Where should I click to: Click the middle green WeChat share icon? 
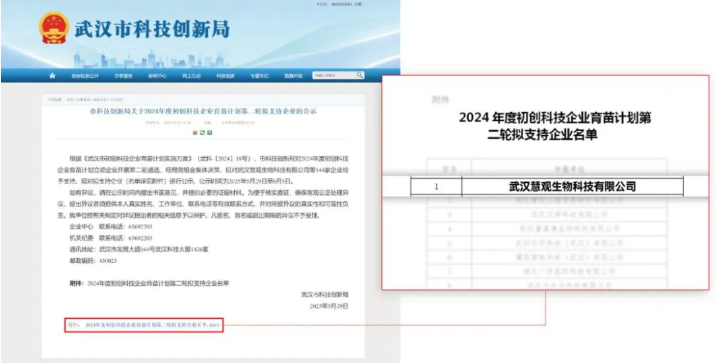(202, 133)
